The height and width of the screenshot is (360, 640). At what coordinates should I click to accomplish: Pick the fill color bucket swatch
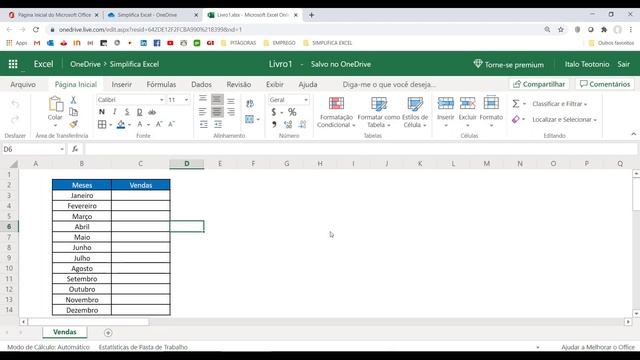(121, 124)
